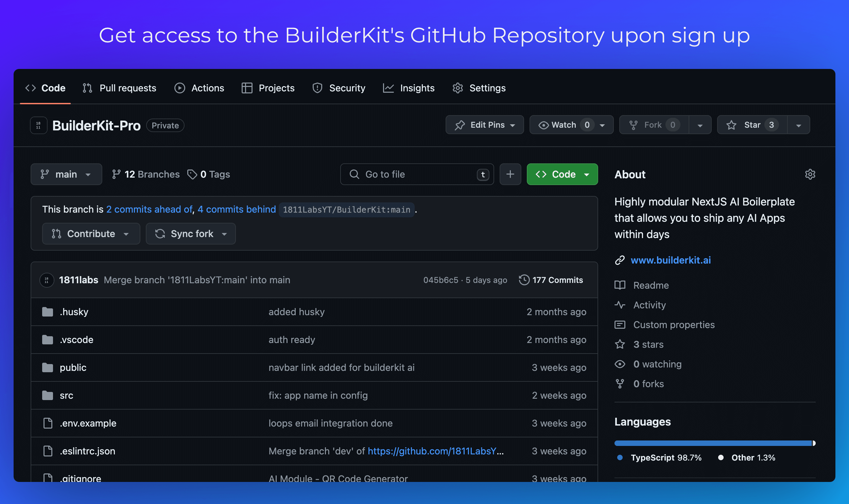Switch to the Actions tab

pyautogui.click(x=199, y=88)
